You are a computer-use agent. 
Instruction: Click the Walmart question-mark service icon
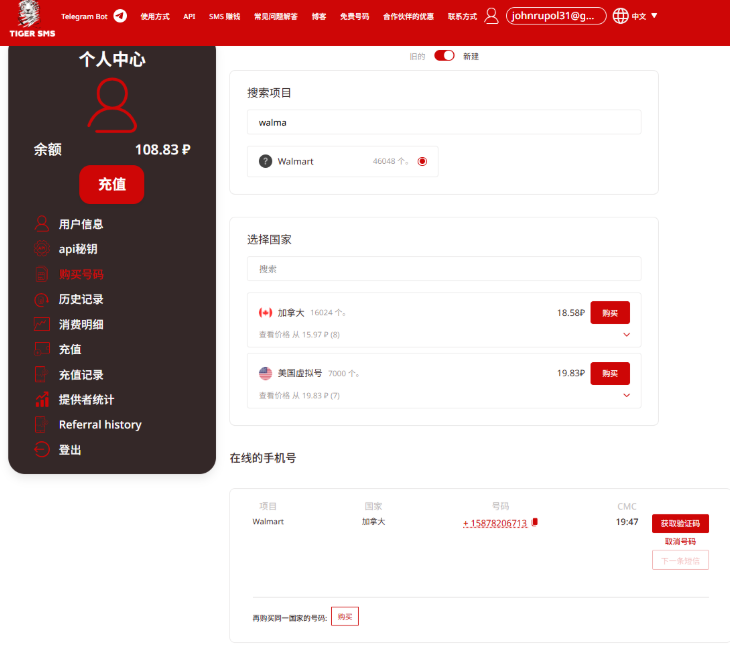(x=265, y=162)
